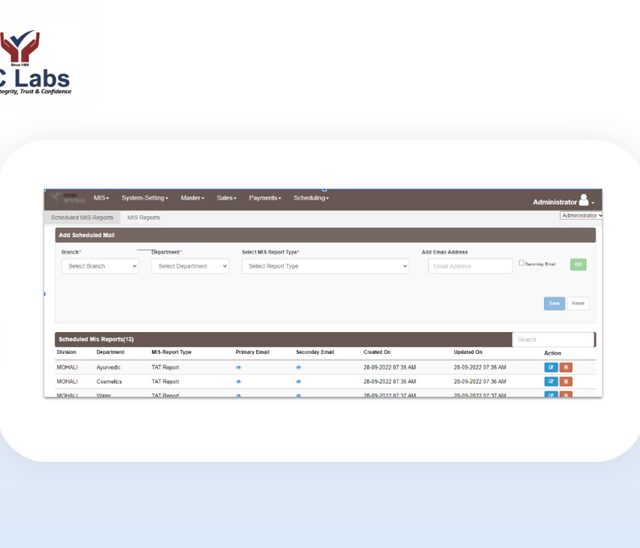Image resolution: width=640 pixels, height=548 pixels.
Task: Open the Administrator role select box
Action: tap(581, 215)
